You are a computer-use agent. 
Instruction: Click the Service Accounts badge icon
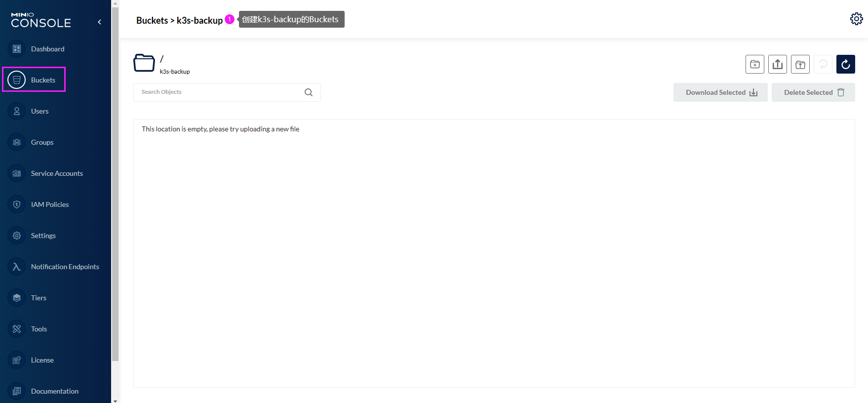click(17, 173)
